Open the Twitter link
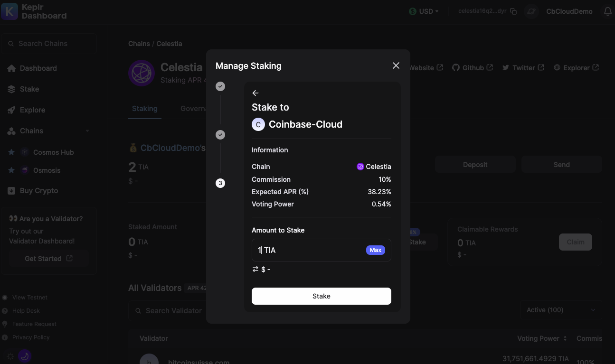The image size is (615, 364). click(x=523, y=68)
